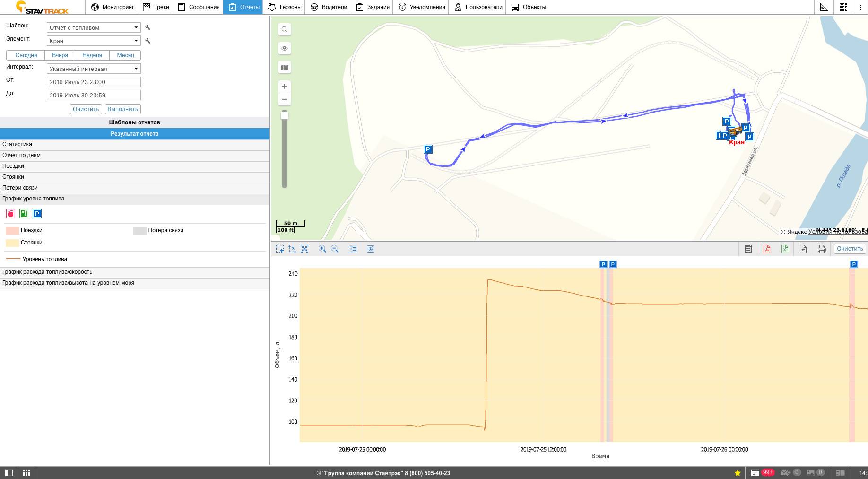Open the Элемент dropdown showing Кран
This screenshot has width=868, height=479.
tap(94, 41)
